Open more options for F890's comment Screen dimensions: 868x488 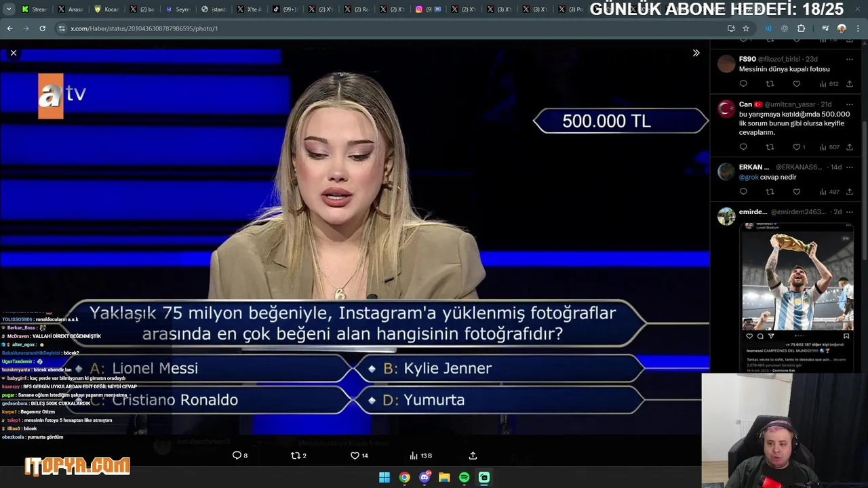tap(849, 60)
